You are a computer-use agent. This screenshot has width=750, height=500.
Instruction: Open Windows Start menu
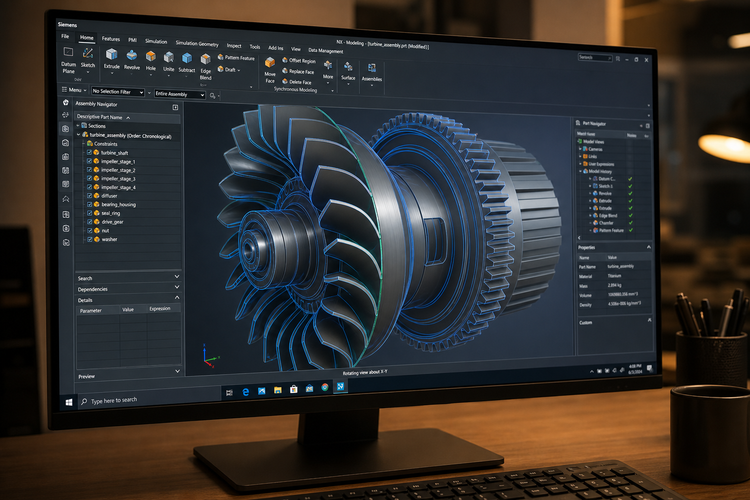click(69, 403)
